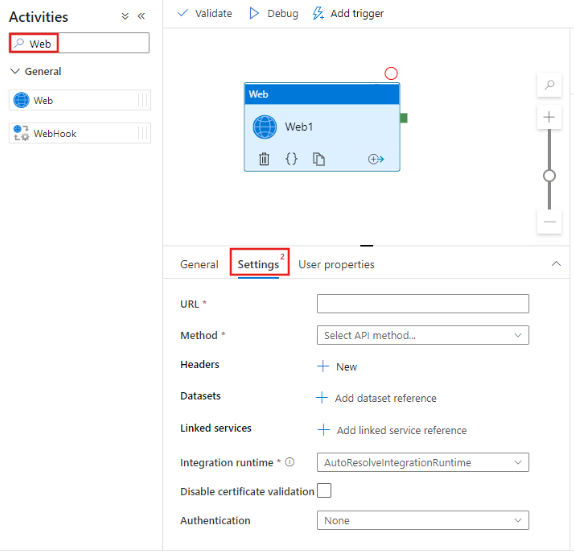This screenshot has height=554, width=574.
Task: Open canvas search magnifier button
Action: pyautogui.click(x=549, y=85)
